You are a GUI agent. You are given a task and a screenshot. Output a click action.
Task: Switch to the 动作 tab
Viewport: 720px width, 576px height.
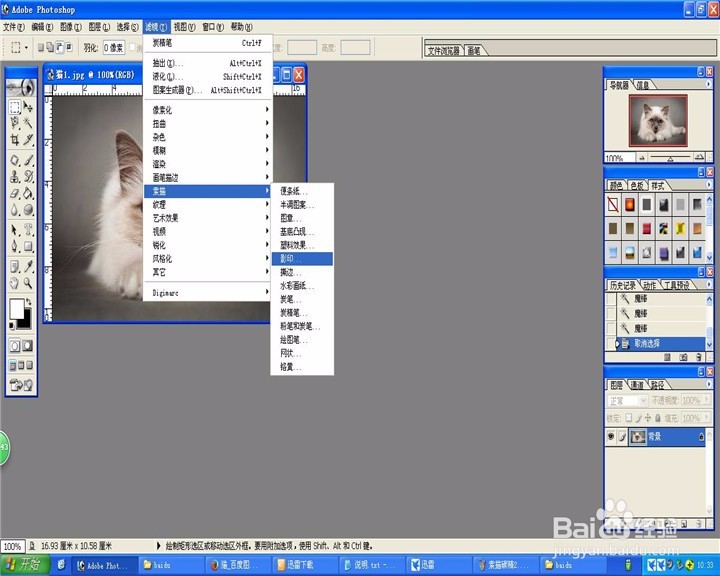[649, 285]
